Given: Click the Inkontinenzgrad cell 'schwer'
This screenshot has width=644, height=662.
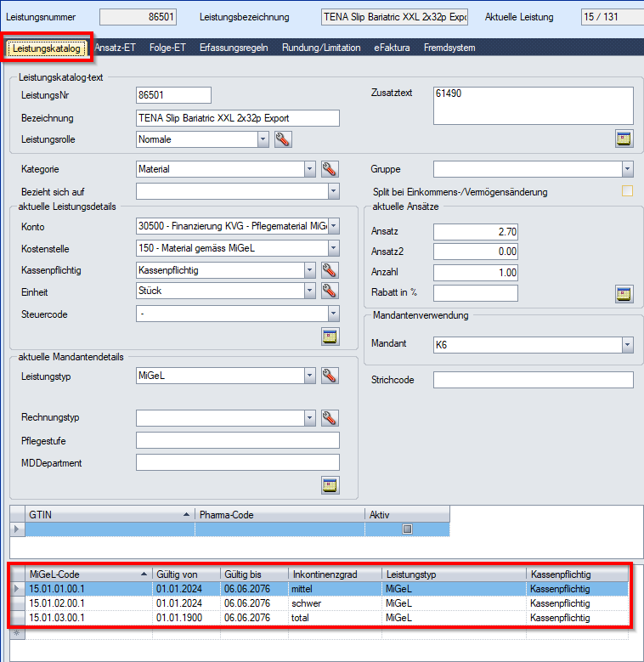Looking at the screenshot, I should tap(335, 603).
